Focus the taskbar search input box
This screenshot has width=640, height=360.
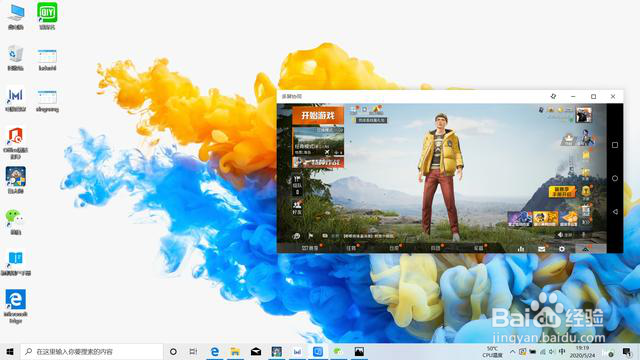point(91,351)
